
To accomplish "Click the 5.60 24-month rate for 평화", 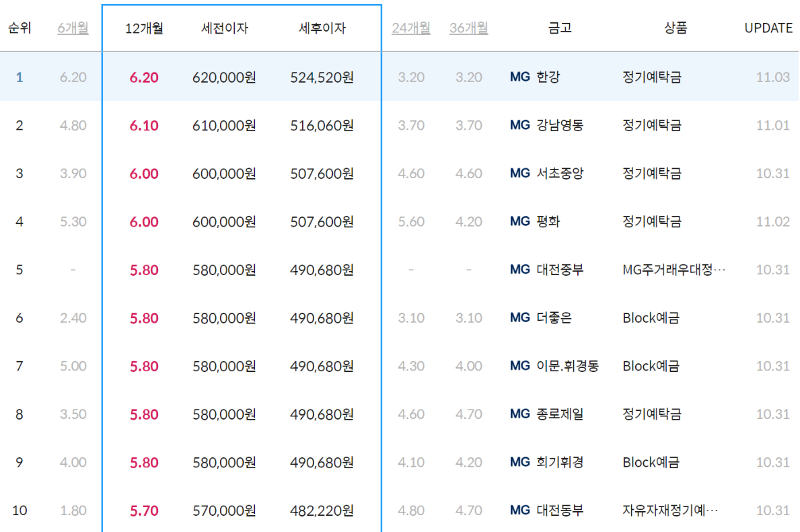I will tap(411, 222).
